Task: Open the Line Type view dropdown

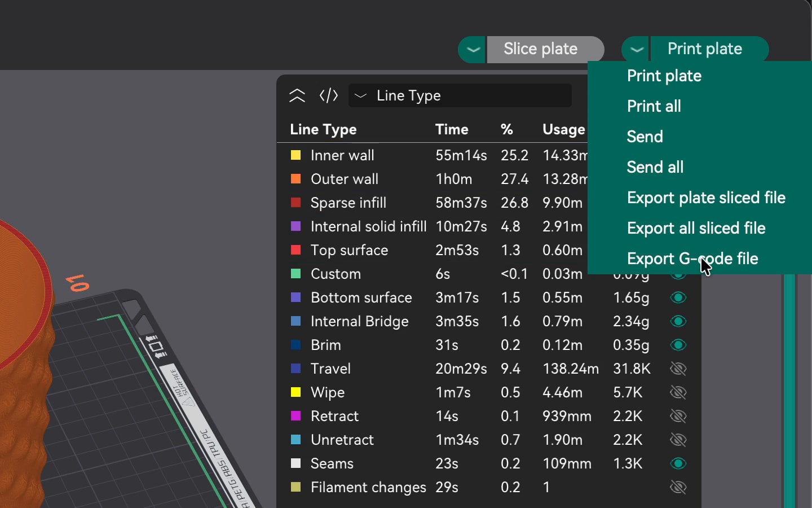Action: coord(460,95)
